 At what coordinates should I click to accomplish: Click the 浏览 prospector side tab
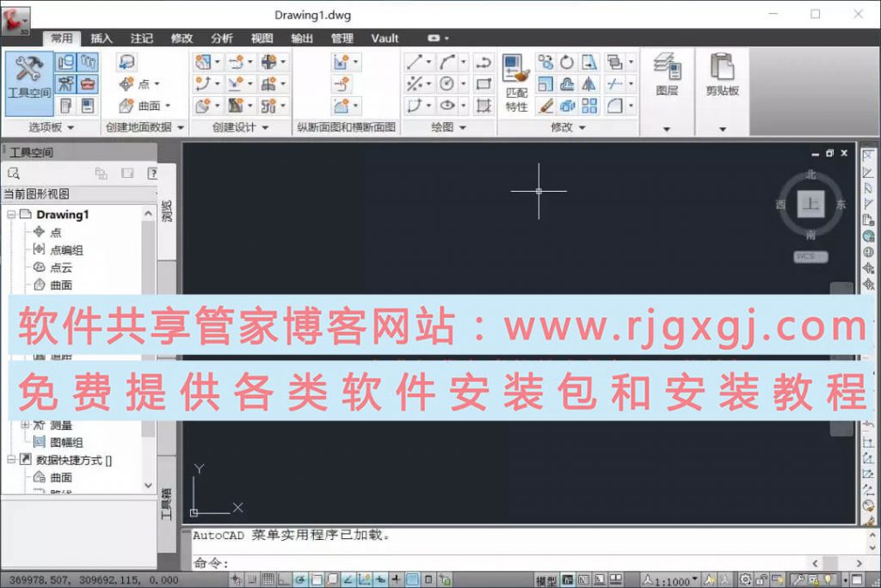[x=167, y=211]
